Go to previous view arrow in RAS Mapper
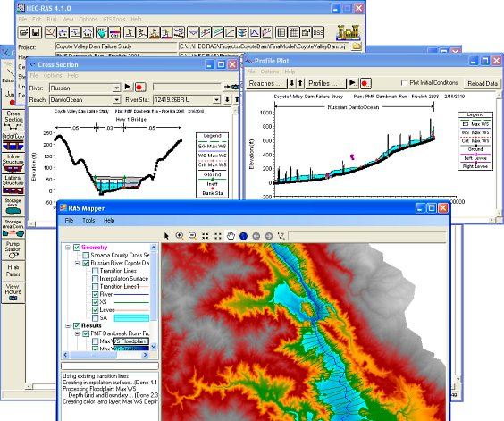The width and height of the screenshot is (504, 421). [x=256, y=236]
